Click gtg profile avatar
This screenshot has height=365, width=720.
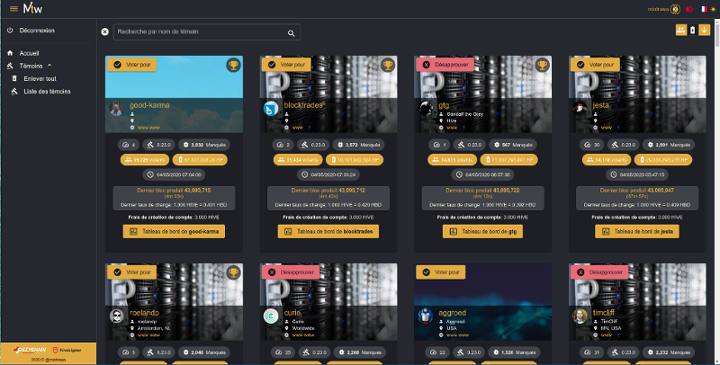point(425,109)
